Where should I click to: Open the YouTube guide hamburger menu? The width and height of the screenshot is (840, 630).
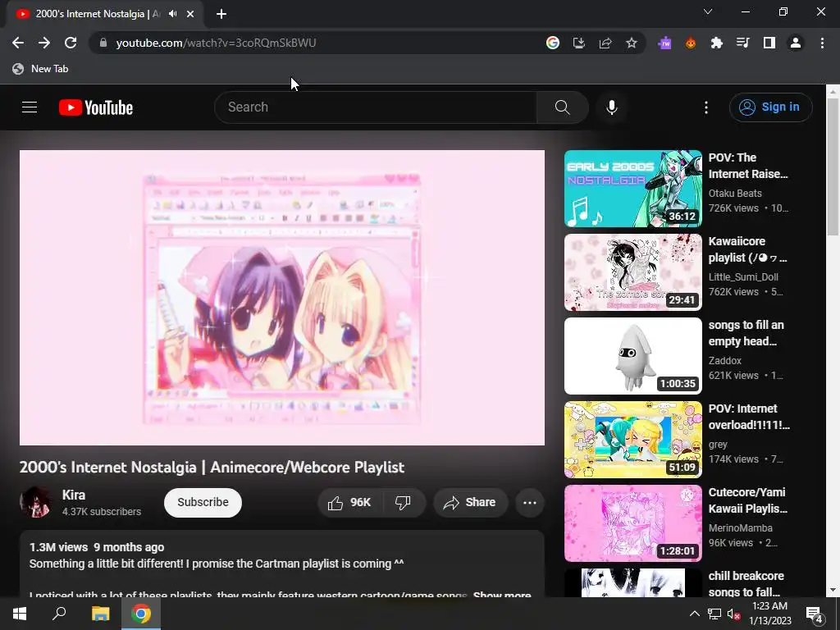coord(30,107)
